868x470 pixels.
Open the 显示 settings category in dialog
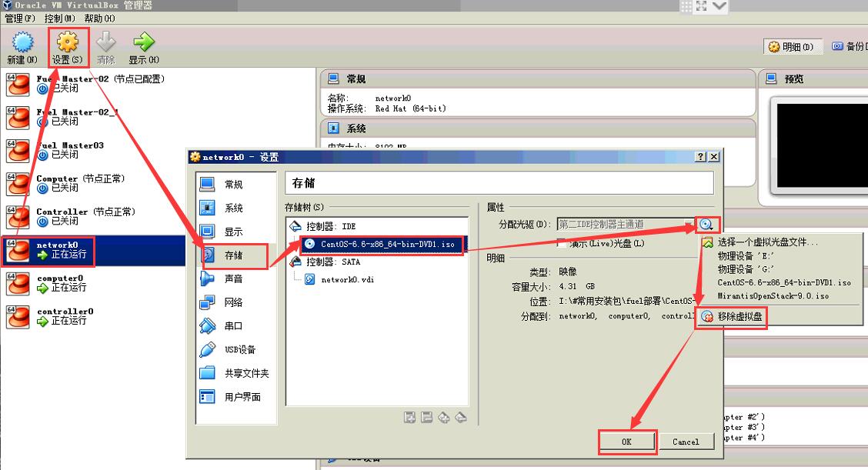coord(236,232)
